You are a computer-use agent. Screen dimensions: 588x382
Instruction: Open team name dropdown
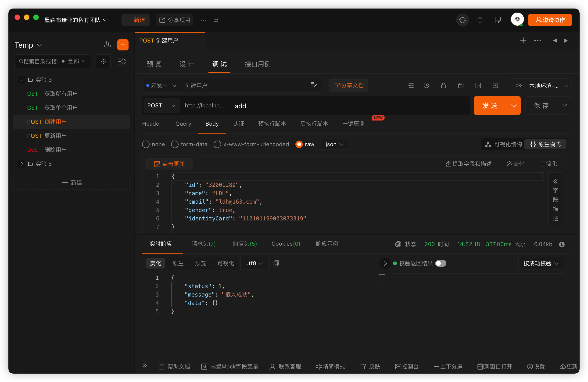[x=76, y=20]
